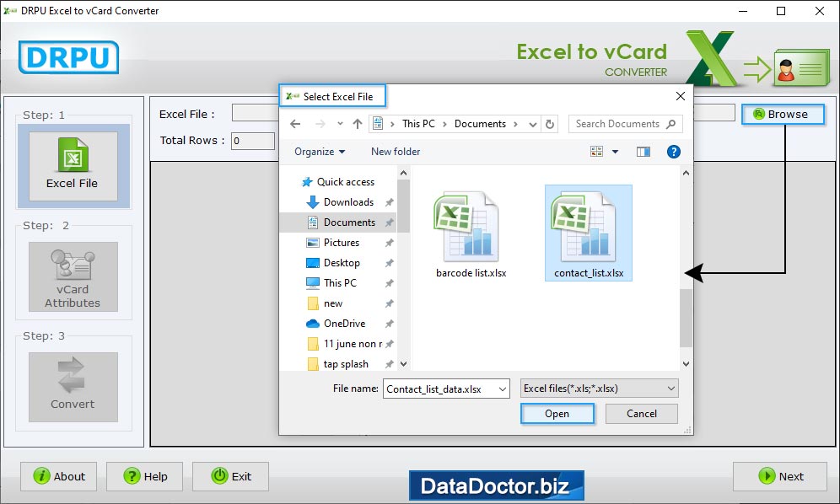
Task: Select the '11 june non r' folder
Action: [x=353, y=344]
